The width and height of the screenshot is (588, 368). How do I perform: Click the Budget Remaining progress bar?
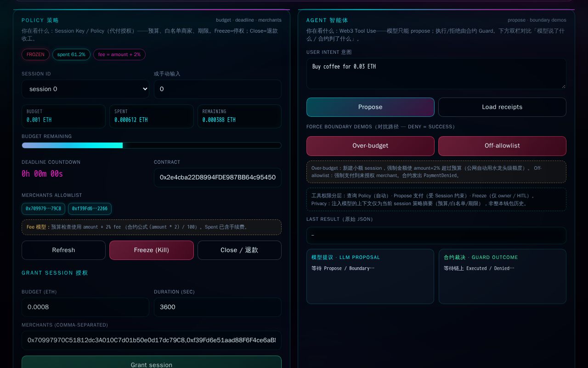152,145
